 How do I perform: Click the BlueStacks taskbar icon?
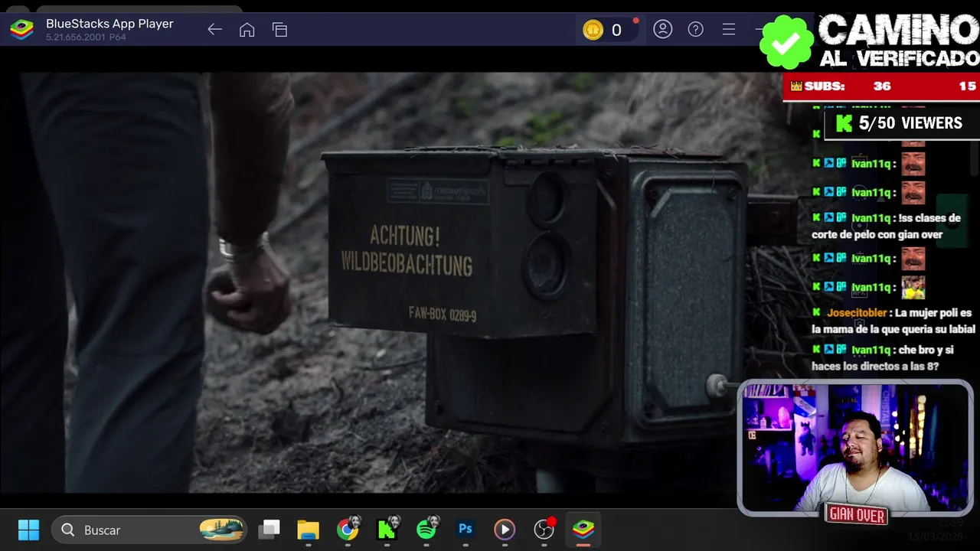(x=583, y=530)
